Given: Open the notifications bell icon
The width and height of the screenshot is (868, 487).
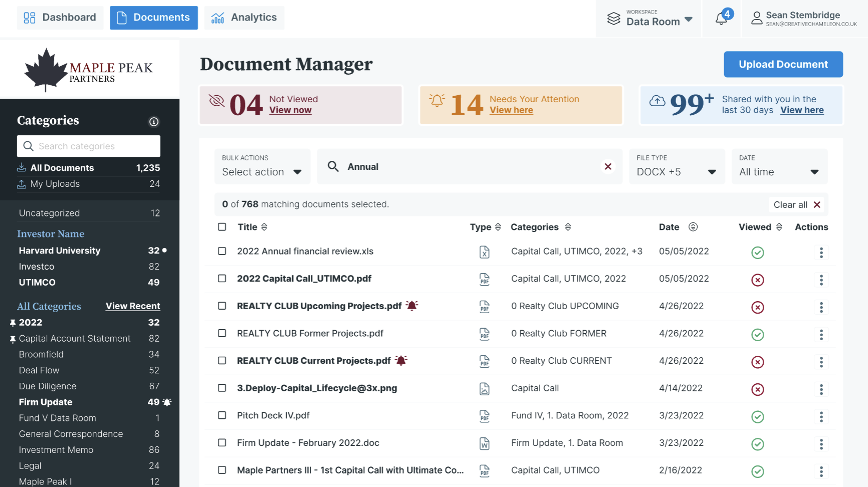Looking at the screenshot, I should 721,19.
